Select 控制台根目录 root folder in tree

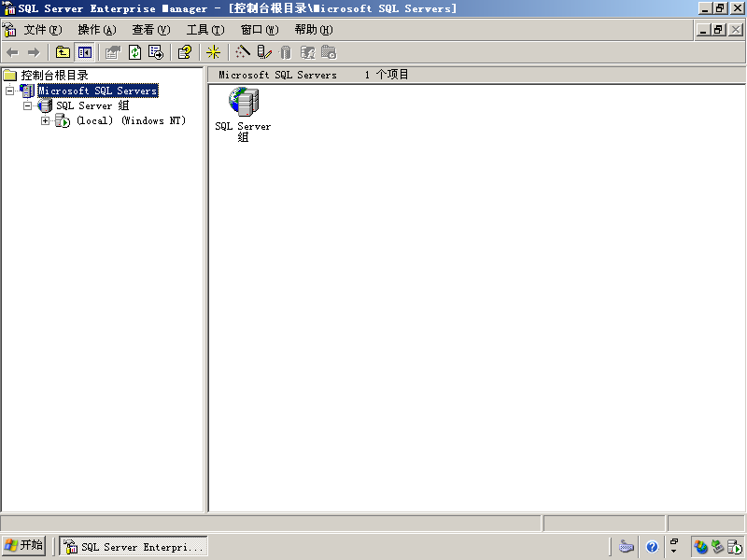pos(54,76)
